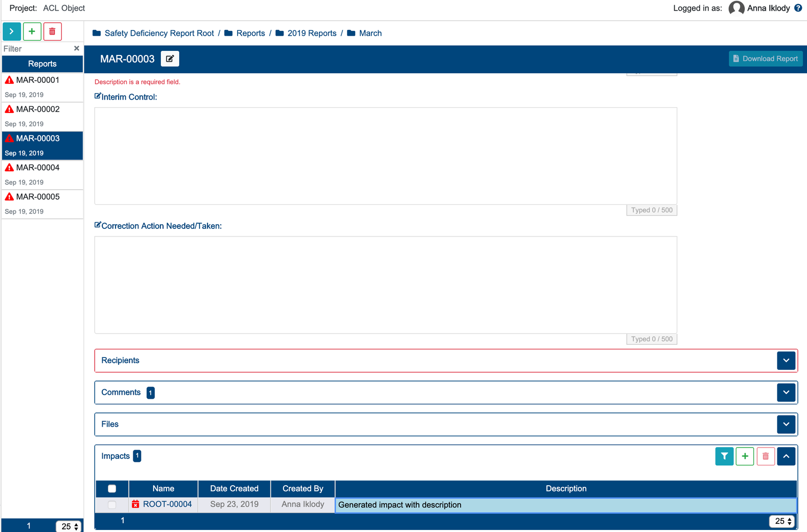Image resolution: width=807 pixels, height=532 pixels.
Task: Edit the MAR-00003 title with pencil icon
Action: pyautogui.click(x=170, y=59)
